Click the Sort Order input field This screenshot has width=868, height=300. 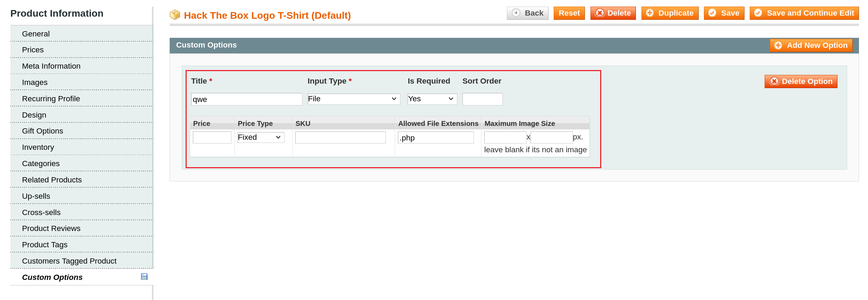482,99
